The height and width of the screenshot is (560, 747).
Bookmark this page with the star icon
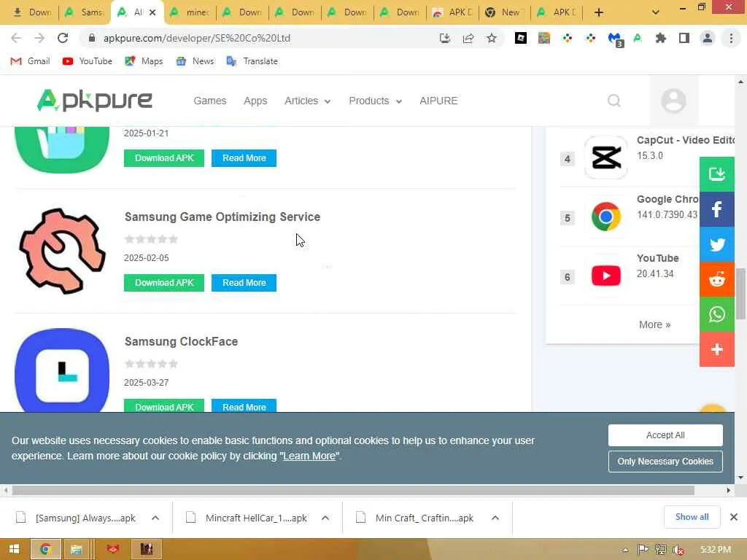(491, 38)
